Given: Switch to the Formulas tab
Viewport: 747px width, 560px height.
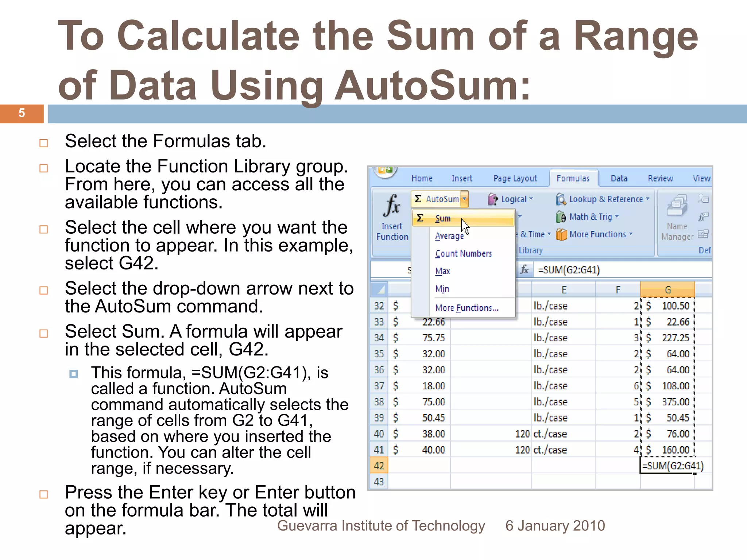Looking at the screenshot, I should pyautogui.click(x=573, y=178).
